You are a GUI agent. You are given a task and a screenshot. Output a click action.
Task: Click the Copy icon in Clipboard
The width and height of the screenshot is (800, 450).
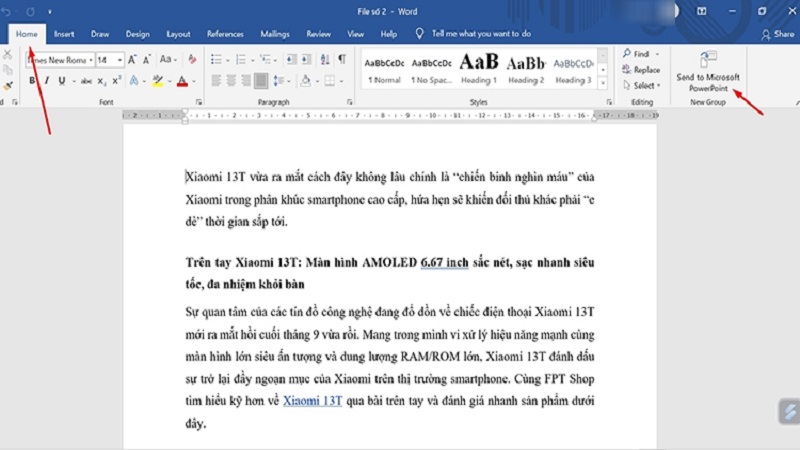(7, 70)
